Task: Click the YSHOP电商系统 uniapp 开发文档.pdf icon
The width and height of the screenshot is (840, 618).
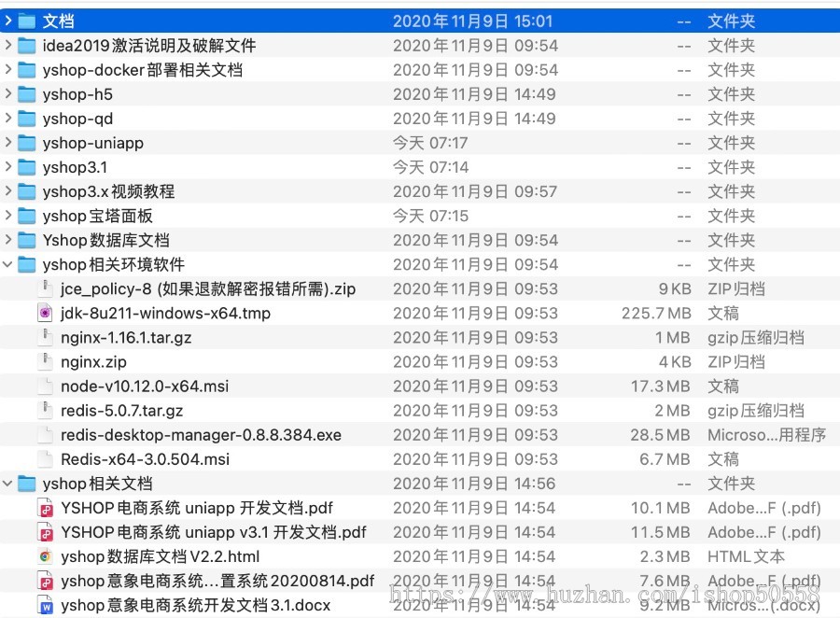Action: coord(46,508)
